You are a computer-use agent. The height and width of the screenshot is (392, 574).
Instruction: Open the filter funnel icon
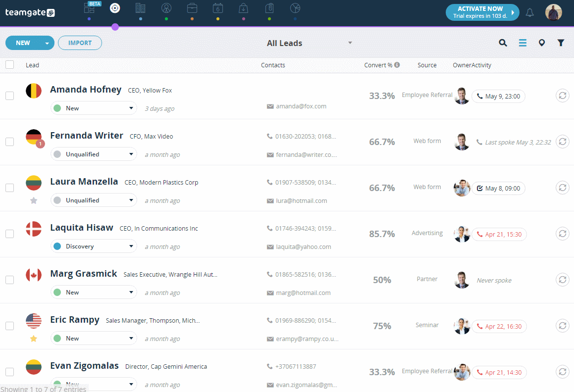[561, 43]
